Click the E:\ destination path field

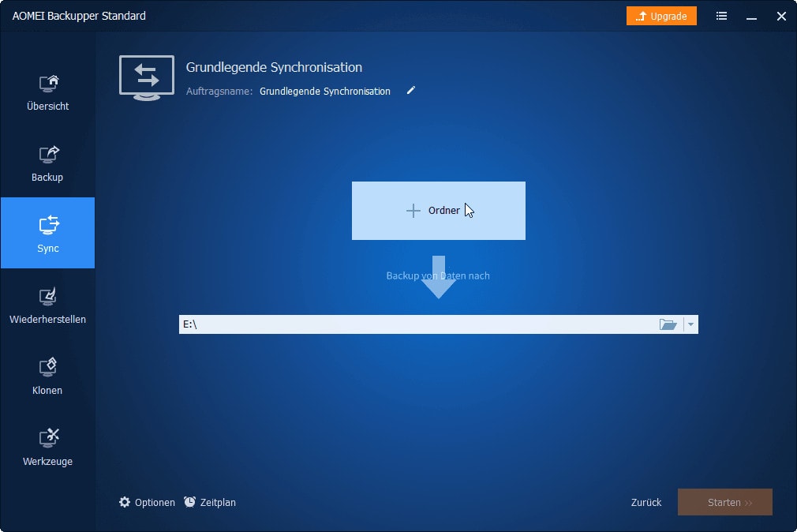point(416,324)
